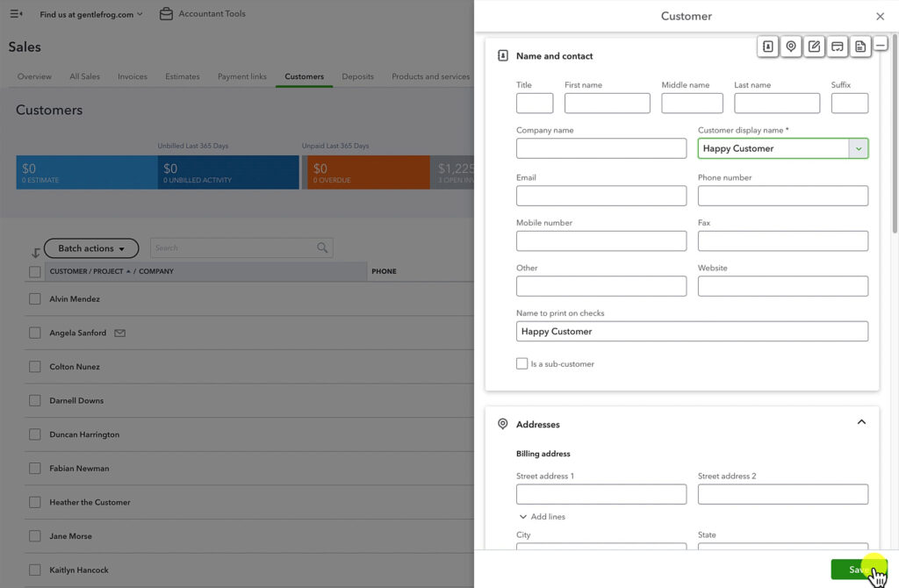Expand Add lines under Billing address
899x588 pixels.
tap(542, 516)
